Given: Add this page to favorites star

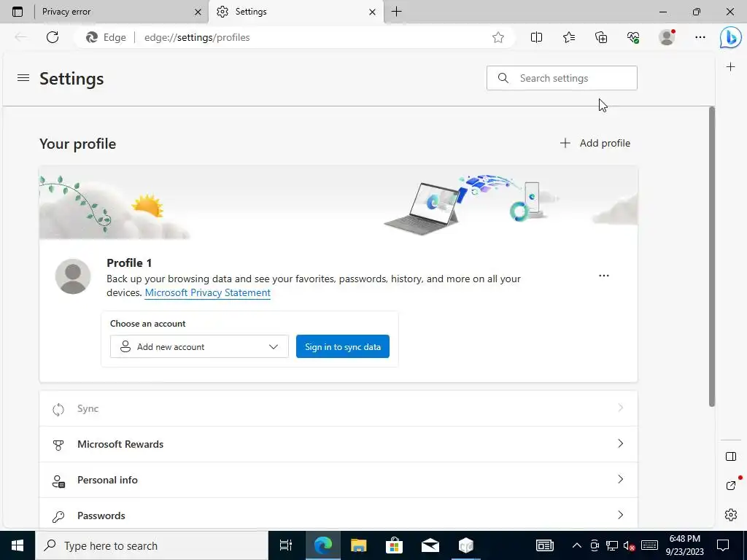Looking at the screenshot, I should pos(498,38).
